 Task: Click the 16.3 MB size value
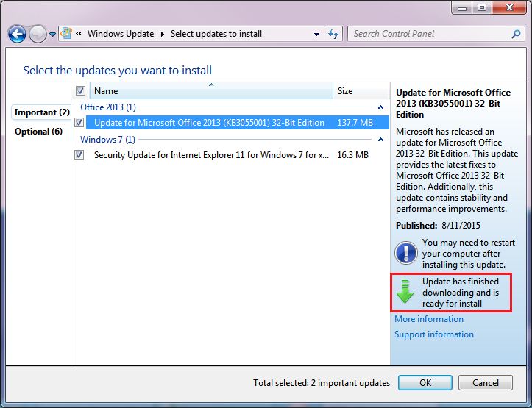click(x=352, y=155)
